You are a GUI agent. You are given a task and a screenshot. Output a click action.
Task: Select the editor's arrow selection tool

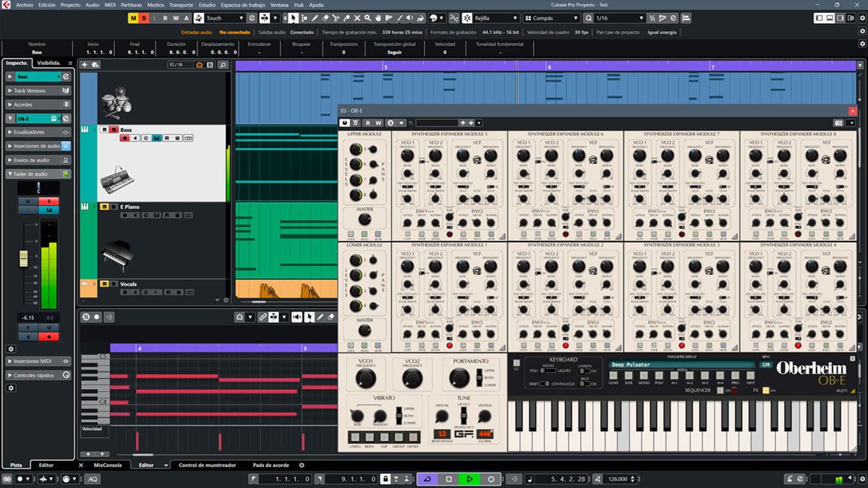[309, 317]
